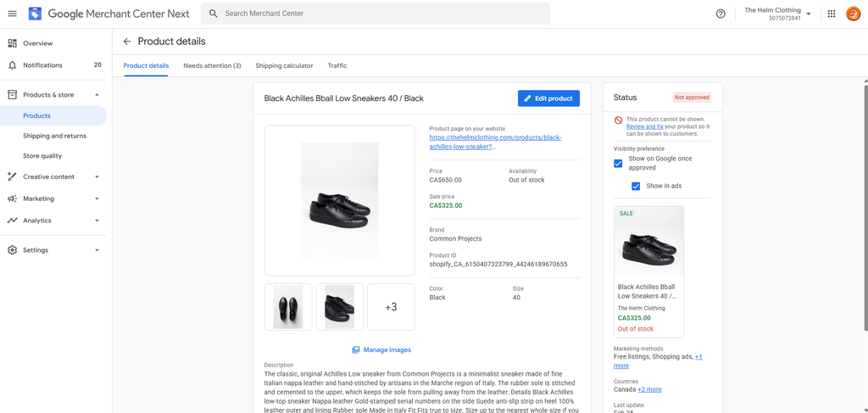Open The Helm Clothing account dropdown
The height and width of the screenshot is (413, 868).
tap(777, 14)
